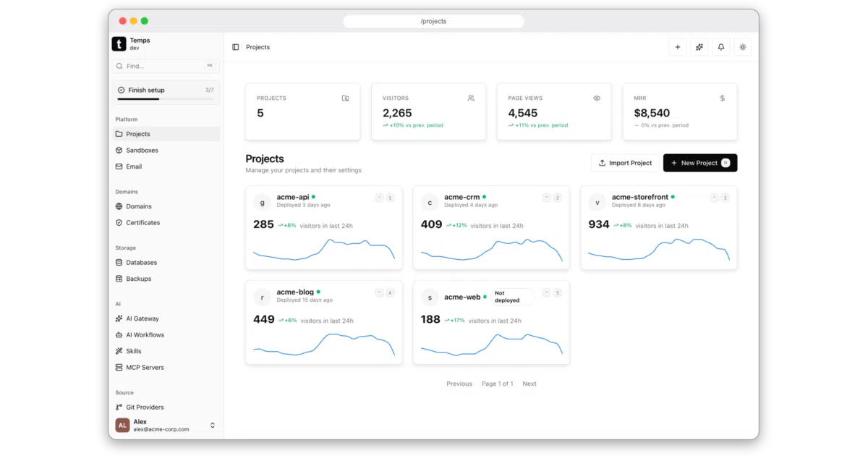Open the acme-storefront project card
868x456 pixels.
click(x=659, y=227)
